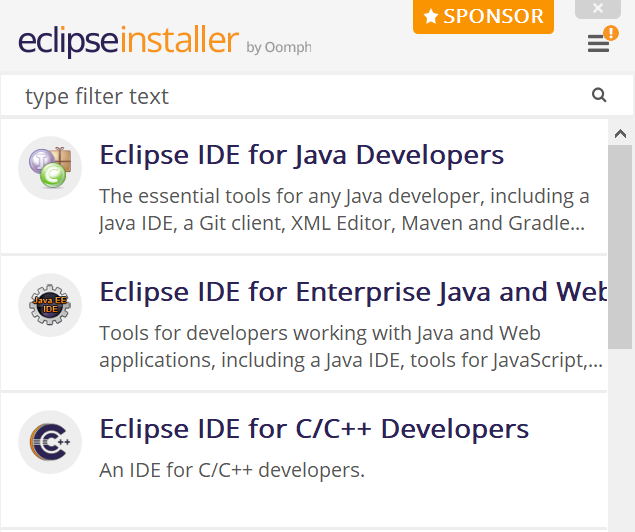
Task: Click the scrollbar track below the thumb
Action: [x=620, y=439]
